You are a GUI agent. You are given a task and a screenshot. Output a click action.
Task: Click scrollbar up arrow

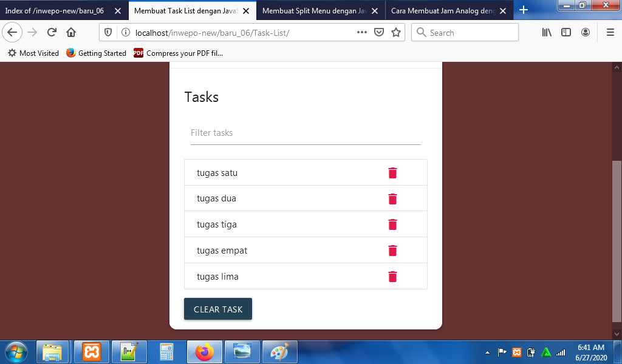pos(617,67)
